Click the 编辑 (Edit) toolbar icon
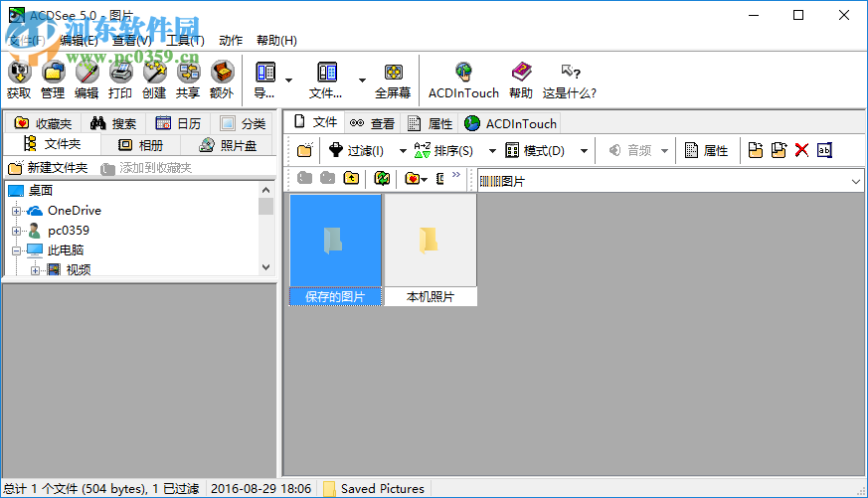Image resolution: width=868 pixels, height=498 pixels. 87,72
